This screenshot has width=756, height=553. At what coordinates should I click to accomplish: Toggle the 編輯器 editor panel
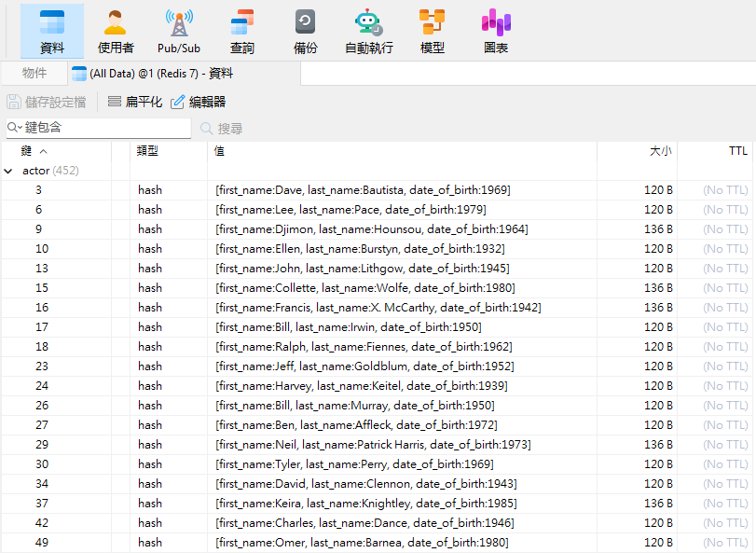point(199,102)
